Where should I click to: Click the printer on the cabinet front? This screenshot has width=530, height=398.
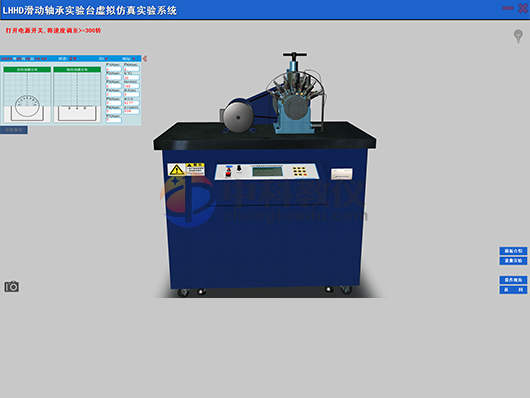tap(341, 174)
